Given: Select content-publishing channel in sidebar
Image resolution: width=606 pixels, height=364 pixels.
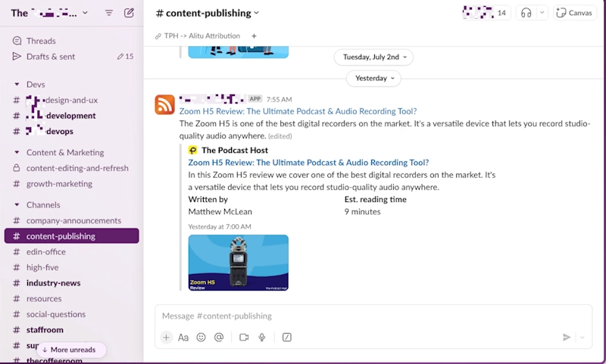Looking at the screenshot, I should pyautogui.click(x=72, y=236).
